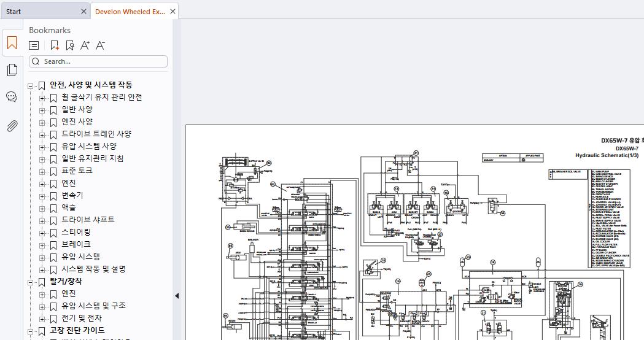644x340 pixels.
Task: Open the Pages thumbnails panel icon
Action: point(12,70)
